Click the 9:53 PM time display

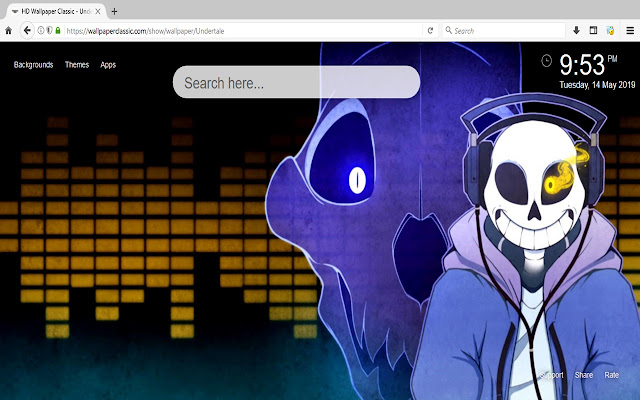(588, 64)
